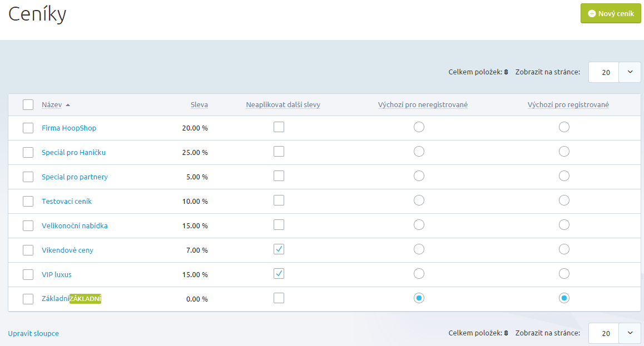Click the Nový ceník button
Viewport: 644px width, 346px height.
(610, 13)
